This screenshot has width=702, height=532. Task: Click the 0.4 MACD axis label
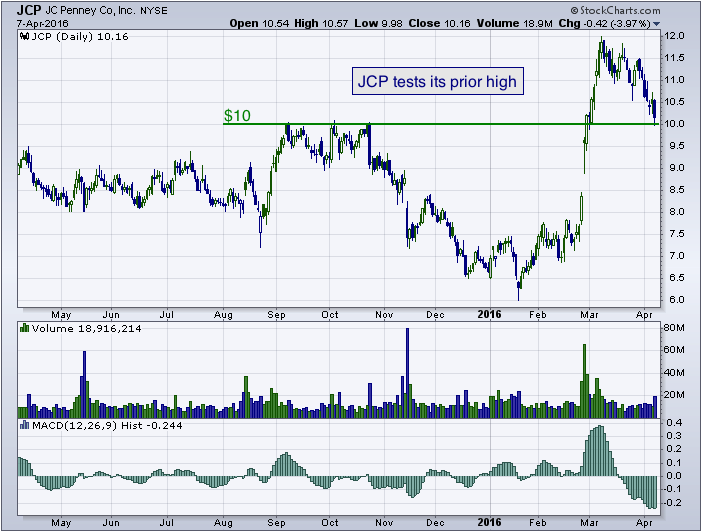[674, 423]
